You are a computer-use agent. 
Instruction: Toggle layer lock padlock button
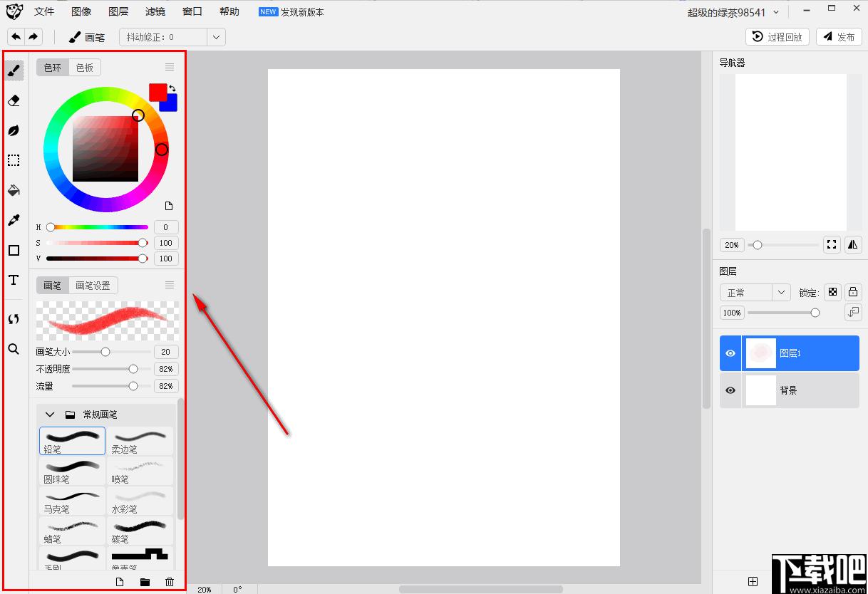[x=853, y=292]
